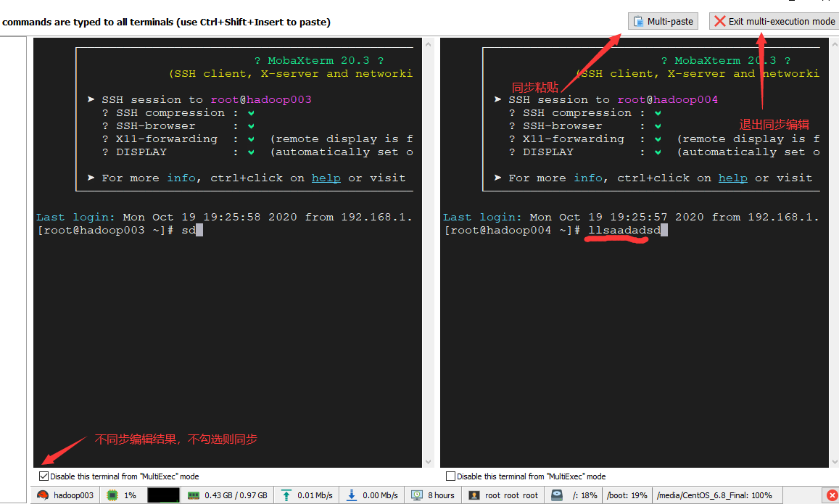The height and width of the screenshot is (504, 839).
Task: Click '1%' CPU usage value
Action: click(x=130, y=495)
